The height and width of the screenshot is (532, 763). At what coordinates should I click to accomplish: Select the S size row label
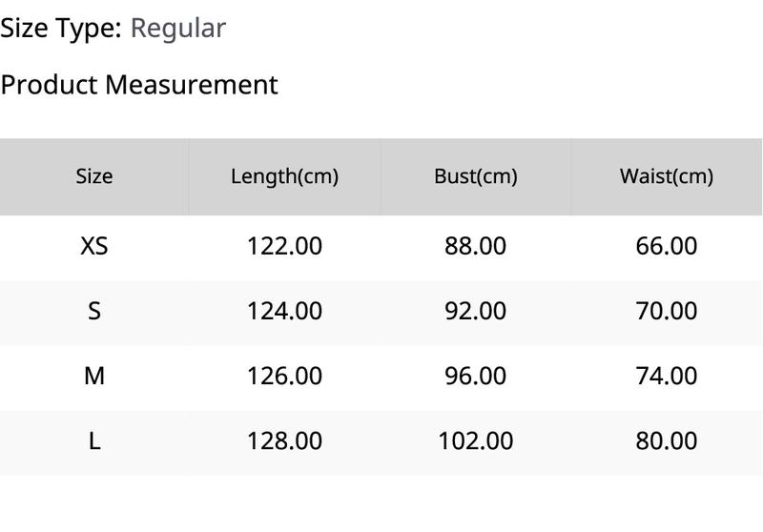(x=94, y=311)
